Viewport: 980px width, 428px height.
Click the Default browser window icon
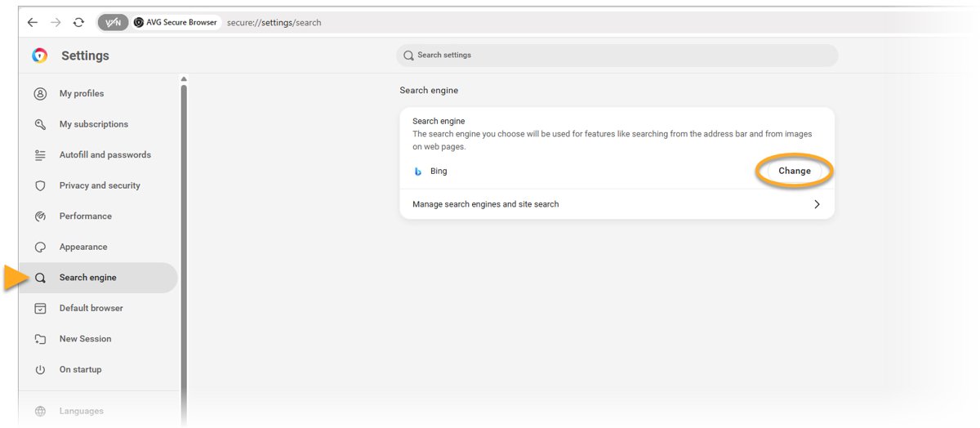click(40, 308)
